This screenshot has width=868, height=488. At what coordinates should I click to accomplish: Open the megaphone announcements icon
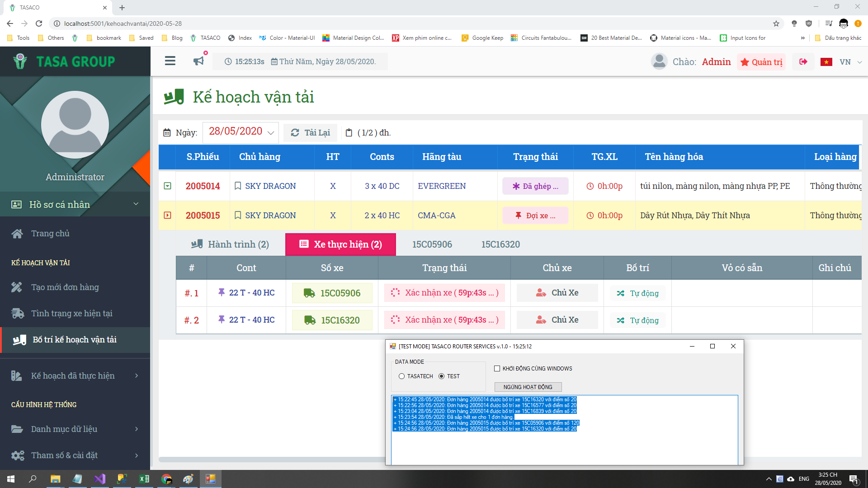(x=198, y=61)
